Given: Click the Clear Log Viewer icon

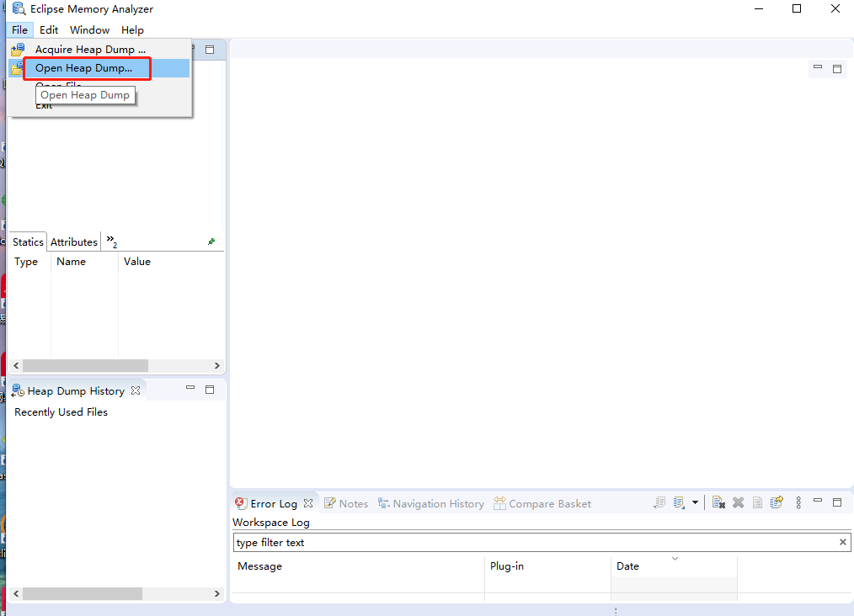Looking at the screenshot, I should (718, 502).
